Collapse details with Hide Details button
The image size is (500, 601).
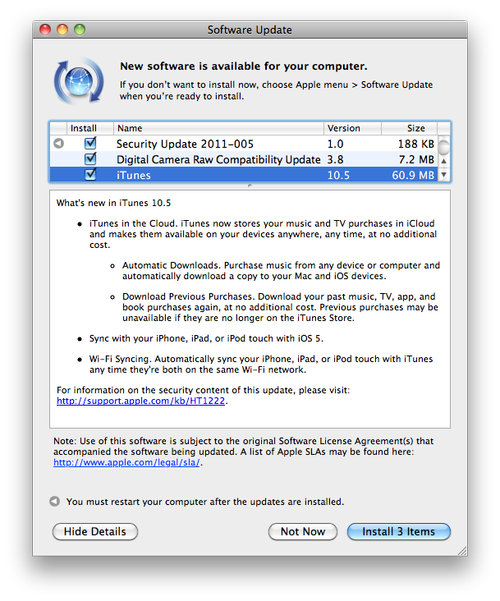pyautogui.click(x=95, y=532)
